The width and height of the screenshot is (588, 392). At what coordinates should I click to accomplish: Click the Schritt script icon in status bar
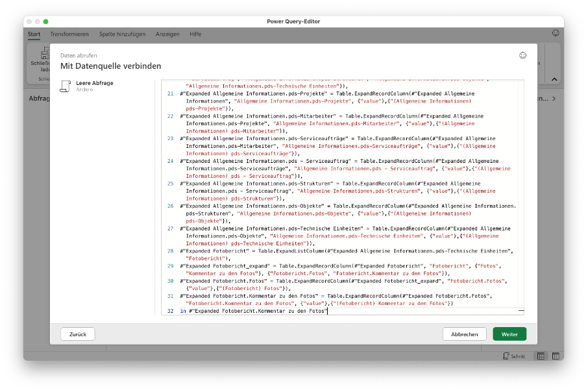506,356
